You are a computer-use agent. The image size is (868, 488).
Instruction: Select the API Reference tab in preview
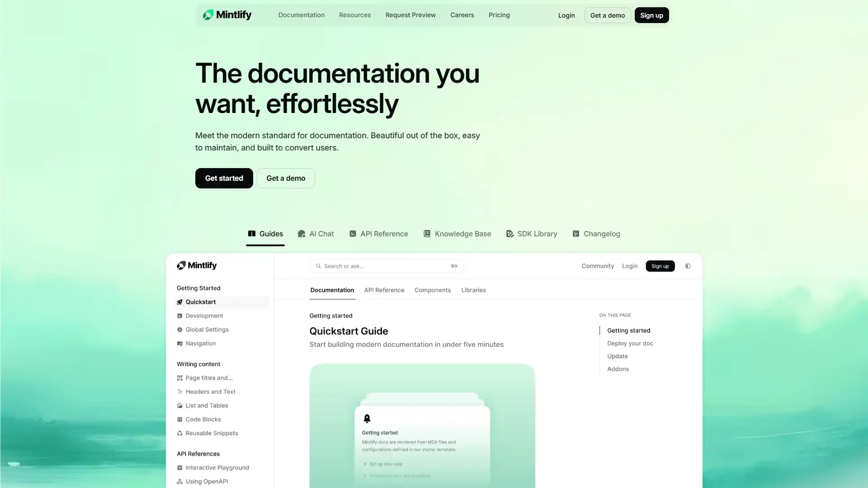point(384,290)
